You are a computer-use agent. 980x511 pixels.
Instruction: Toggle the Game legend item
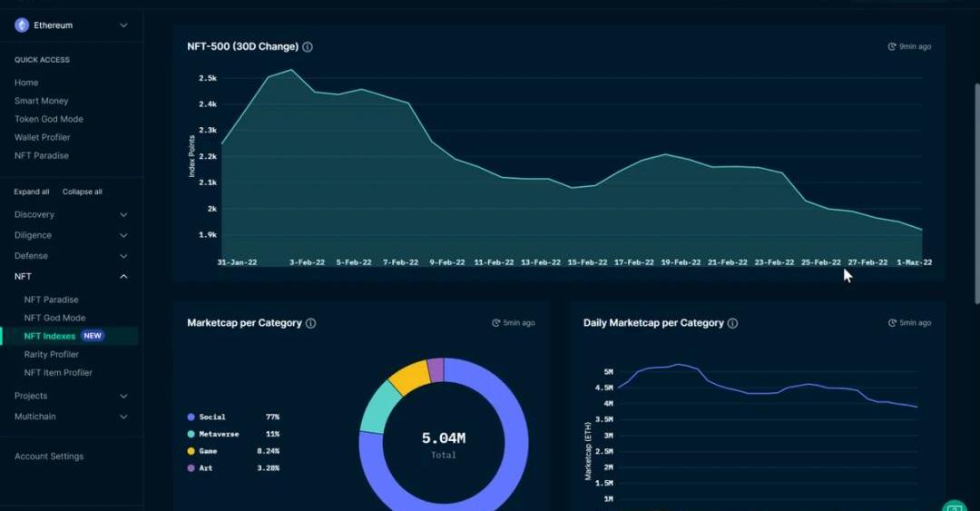(x=208, y=451)
